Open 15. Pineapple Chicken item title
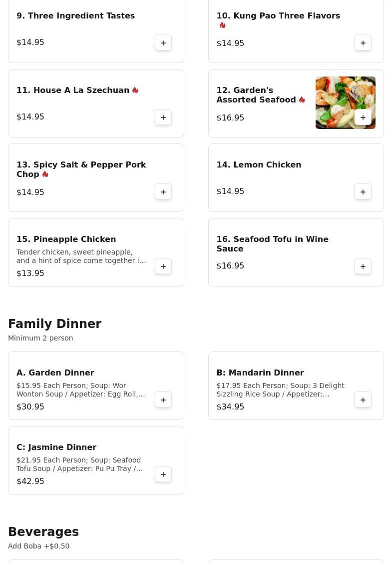 (66, 239)
